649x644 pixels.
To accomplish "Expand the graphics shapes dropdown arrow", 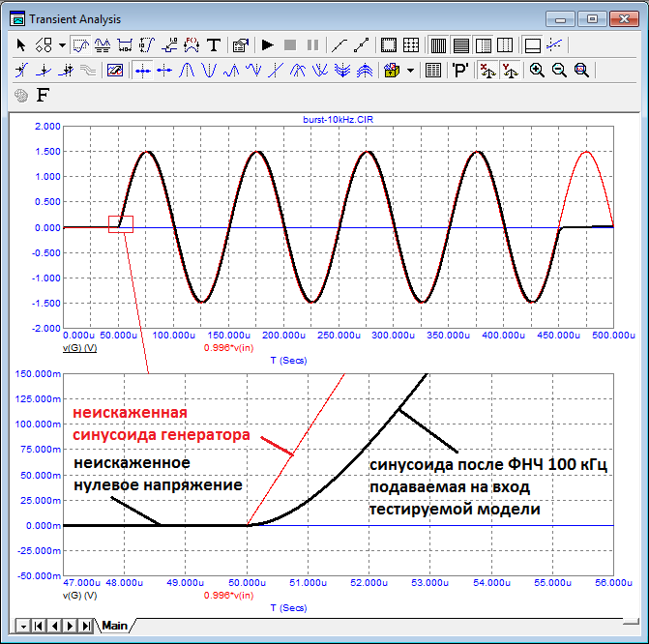I will point(62,44).
